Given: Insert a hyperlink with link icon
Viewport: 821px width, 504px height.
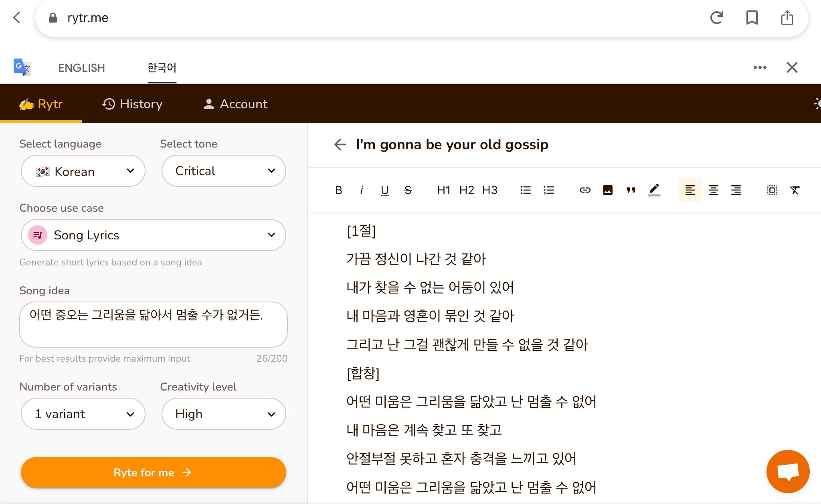Looking at the screenshot, I should click(585, 190).
